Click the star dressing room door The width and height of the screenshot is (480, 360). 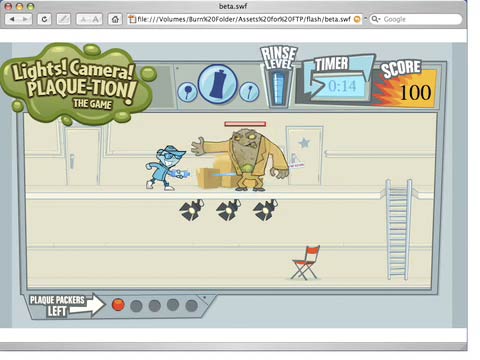tap(304, 155)
